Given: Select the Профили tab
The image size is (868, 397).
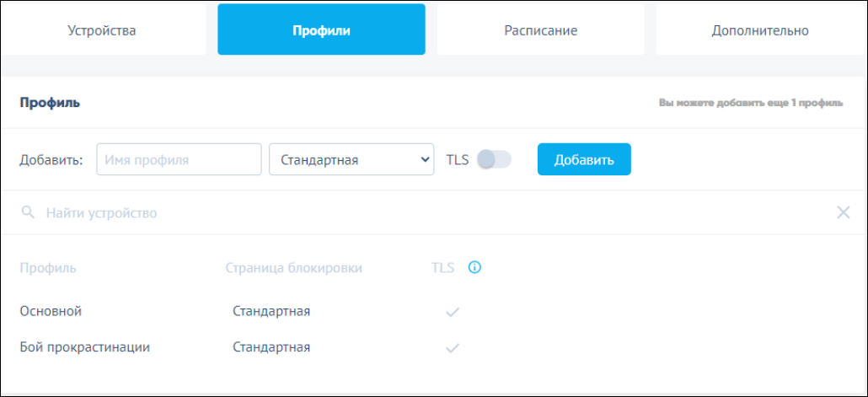Looking at the screenshot, I should click(321, 30).
